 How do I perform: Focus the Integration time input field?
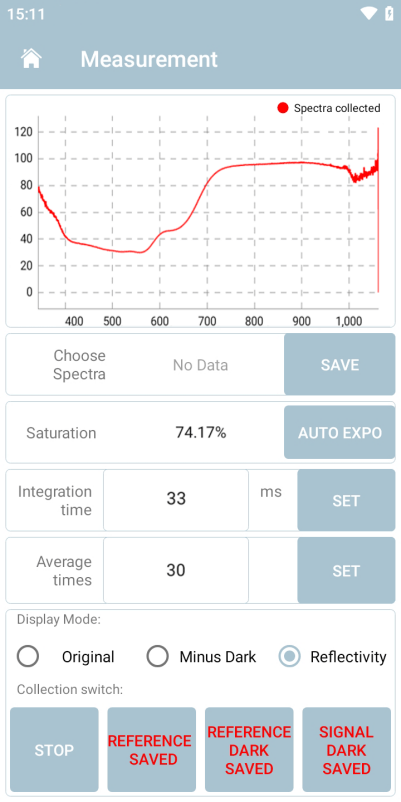point(176,500)
